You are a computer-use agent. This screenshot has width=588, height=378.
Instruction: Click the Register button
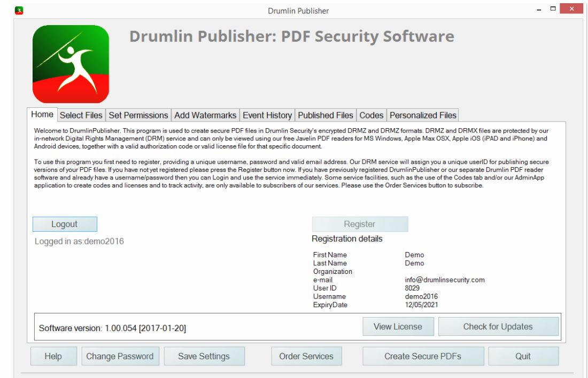tap(360, 224)
